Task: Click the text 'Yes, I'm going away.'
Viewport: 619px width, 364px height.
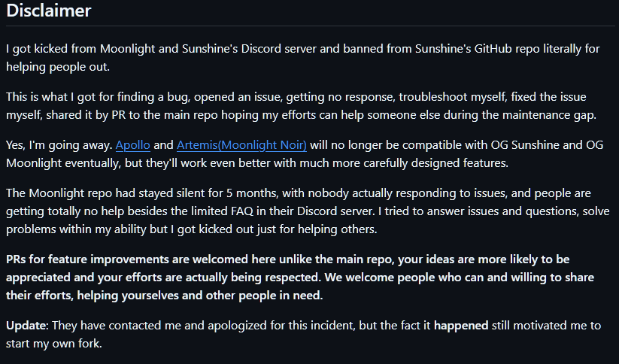Action: (x=59, y=145)
